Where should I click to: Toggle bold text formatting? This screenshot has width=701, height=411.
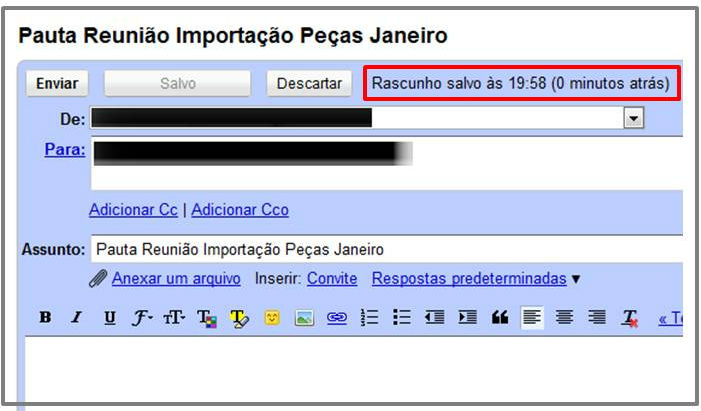[45, 317]
